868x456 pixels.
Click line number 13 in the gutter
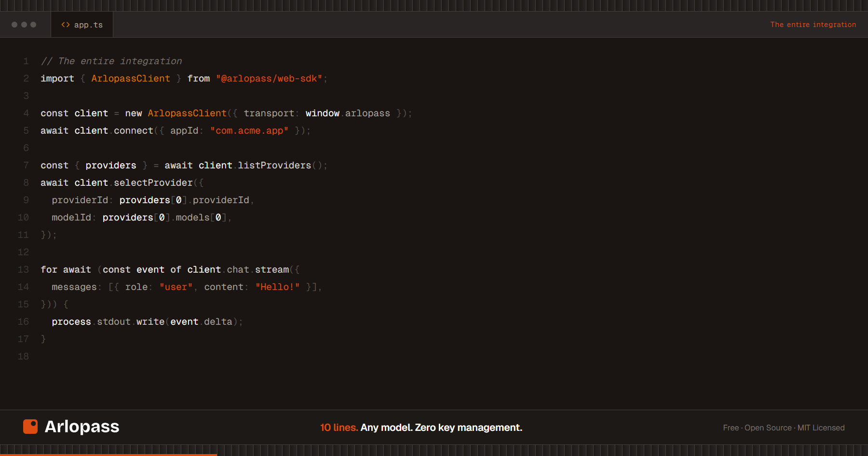(x=23, y=270)
